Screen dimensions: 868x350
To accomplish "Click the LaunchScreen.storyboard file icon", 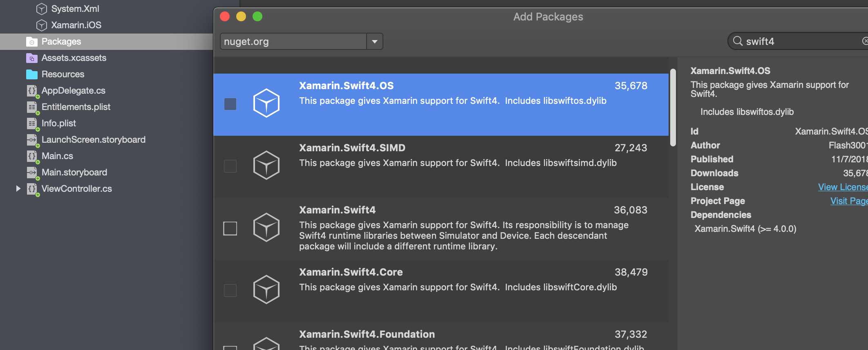I will (x=32, y=140).
